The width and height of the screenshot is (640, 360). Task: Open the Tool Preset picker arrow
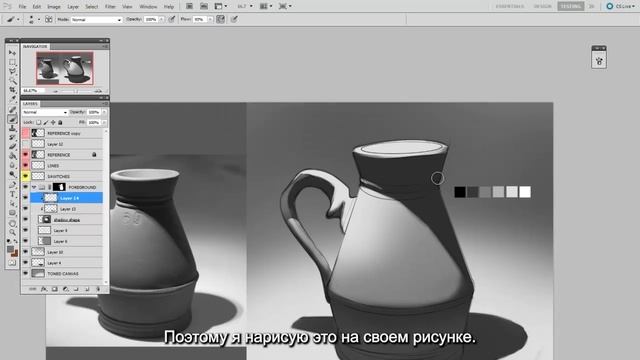pos(18,19)
